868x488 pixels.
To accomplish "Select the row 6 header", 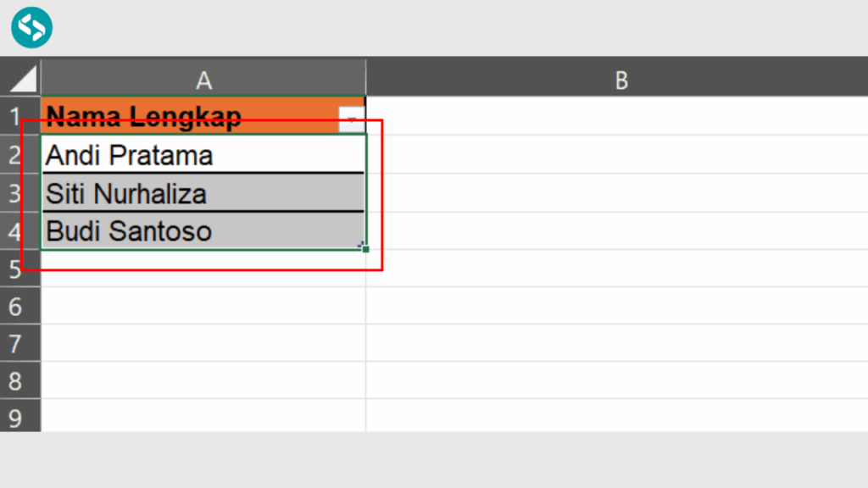I will [x=15, y=306].
